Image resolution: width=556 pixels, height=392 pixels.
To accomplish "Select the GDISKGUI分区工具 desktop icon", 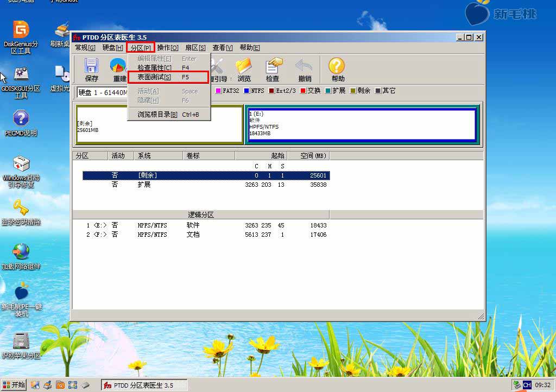I will coord(21,83).
